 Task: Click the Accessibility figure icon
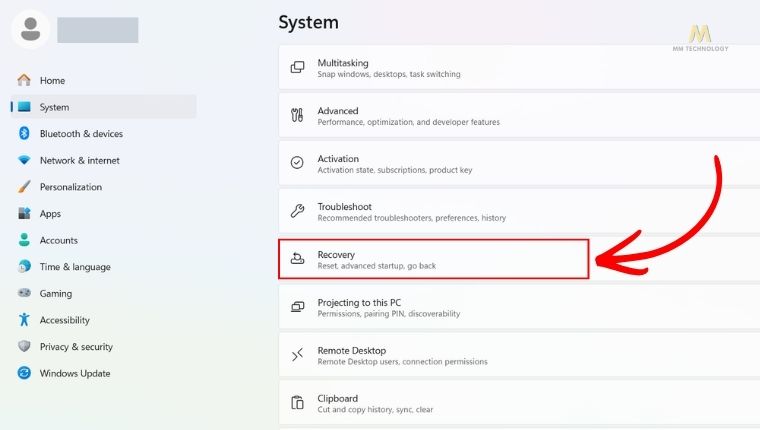click(24, 319)
